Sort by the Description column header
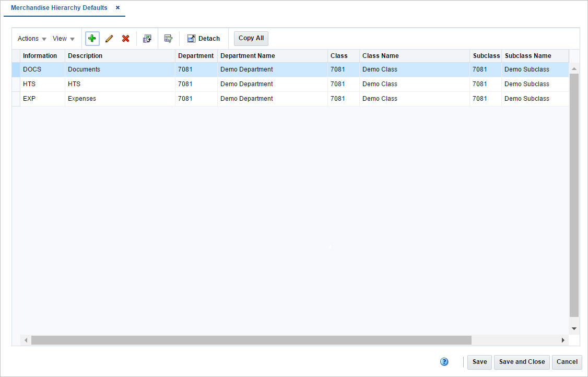Viewport: 588px width, 377px height. tap(120, 56)
